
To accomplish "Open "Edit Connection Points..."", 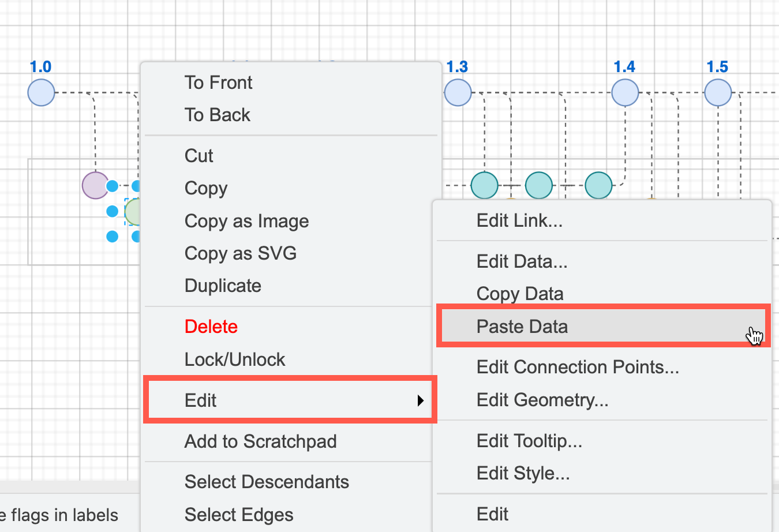I will coord(578,367).
